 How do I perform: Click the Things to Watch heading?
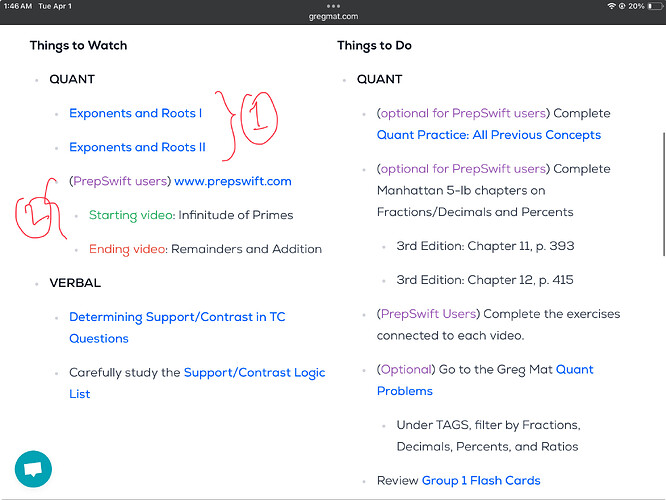(x=79, y=45)
